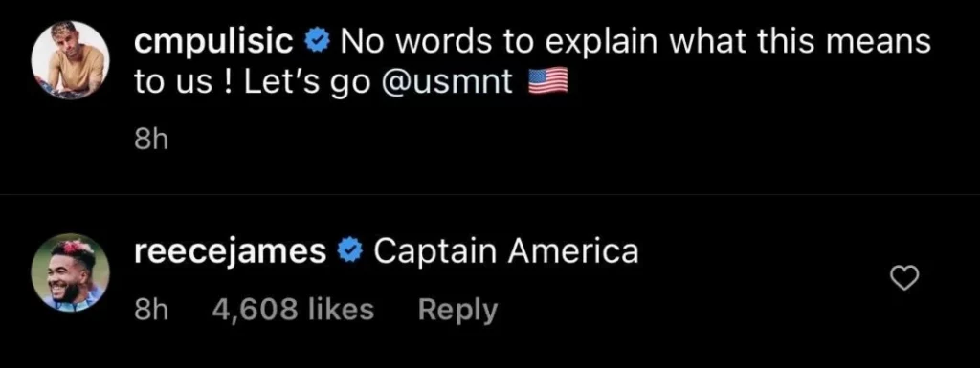Viewport: 980px width, 368px height.
Task: Click the verified badge beside reecejames
Action: coord(349,251)
